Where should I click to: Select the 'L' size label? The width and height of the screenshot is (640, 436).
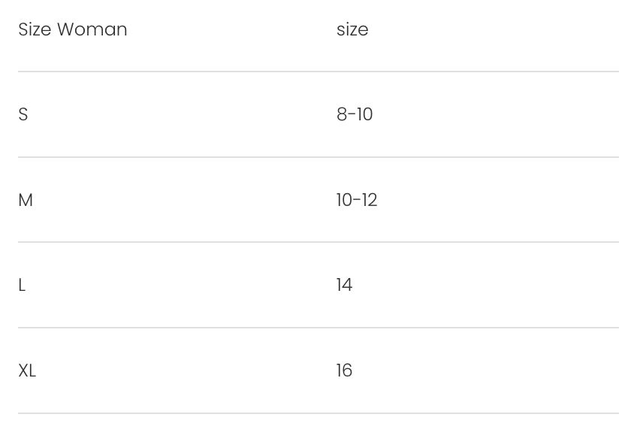pyautogui.click(x=22, y=286)
